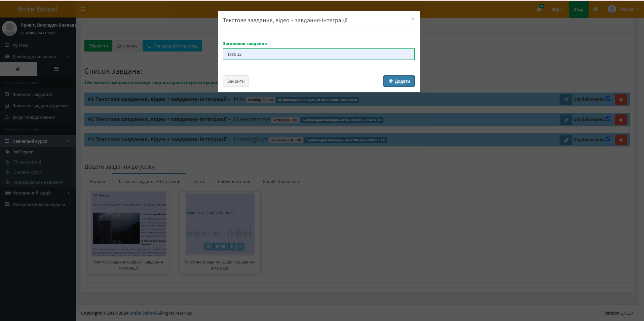Expand Дашборди навчальні sidebar section
The width and height of the screenshot is (644, 321).
click(38, 57)
